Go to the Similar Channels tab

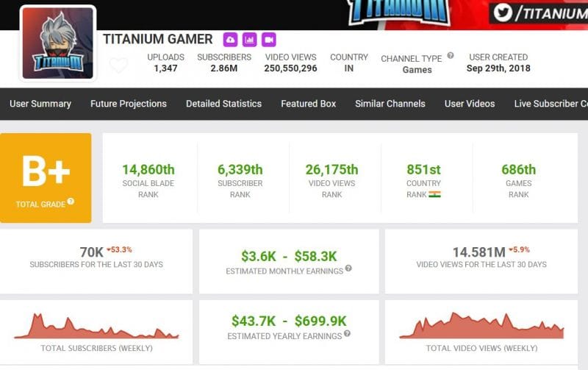pos(390,104)
